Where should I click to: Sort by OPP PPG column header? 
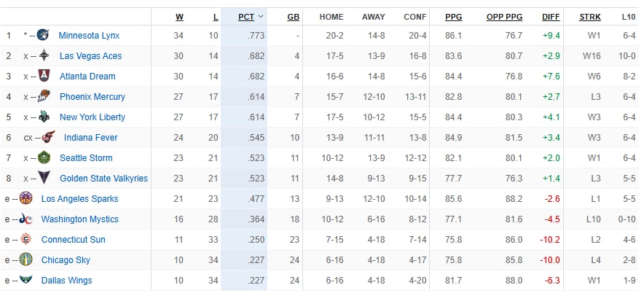[504, 17]
